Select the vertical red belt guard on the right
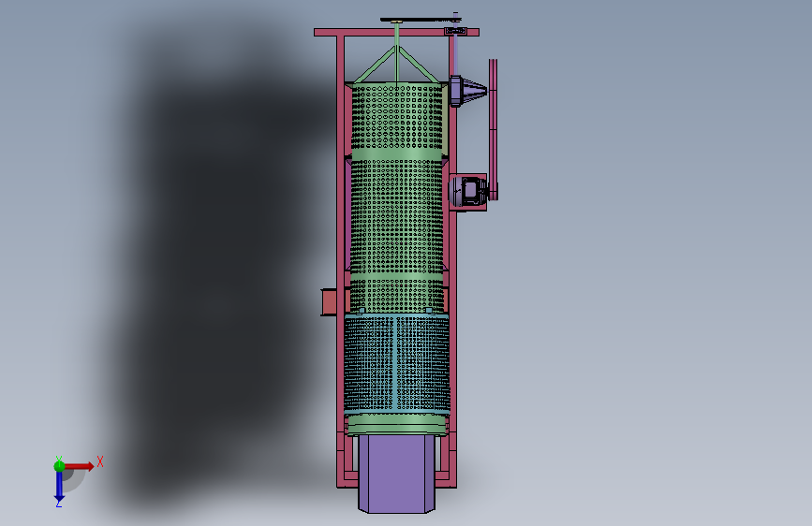This screenshot has width=812, height=526. pyautogui.click(x=493, y=129)
